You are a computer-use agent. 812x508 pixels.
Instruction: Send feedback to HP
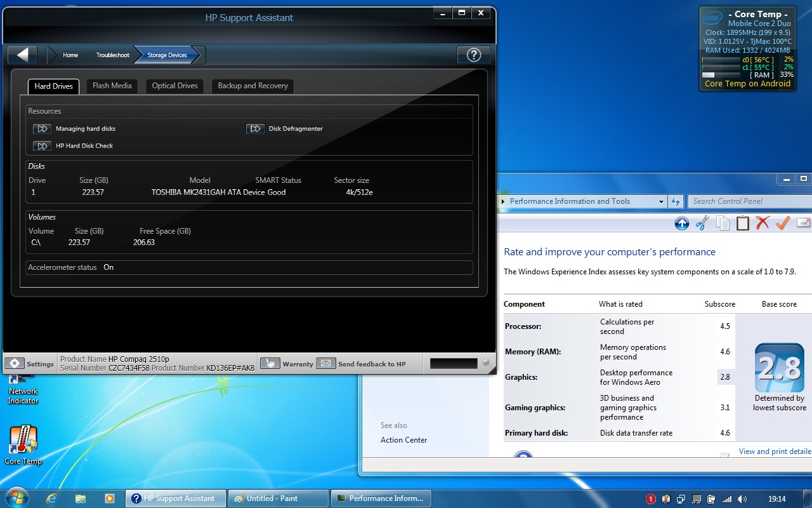(x=361, y=364)
